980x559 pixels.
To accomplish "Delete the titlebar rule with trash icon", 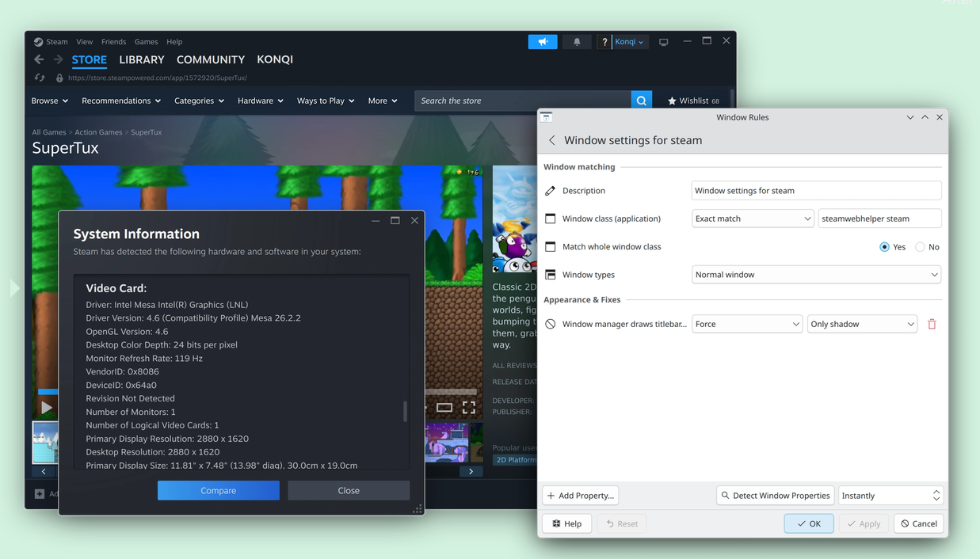I will (x=932, y=324).
